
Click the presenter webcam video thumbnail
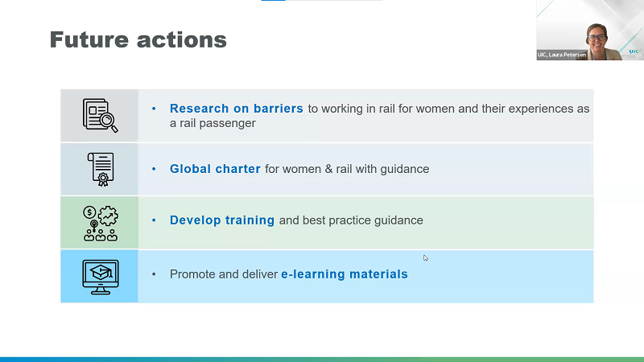590,30
